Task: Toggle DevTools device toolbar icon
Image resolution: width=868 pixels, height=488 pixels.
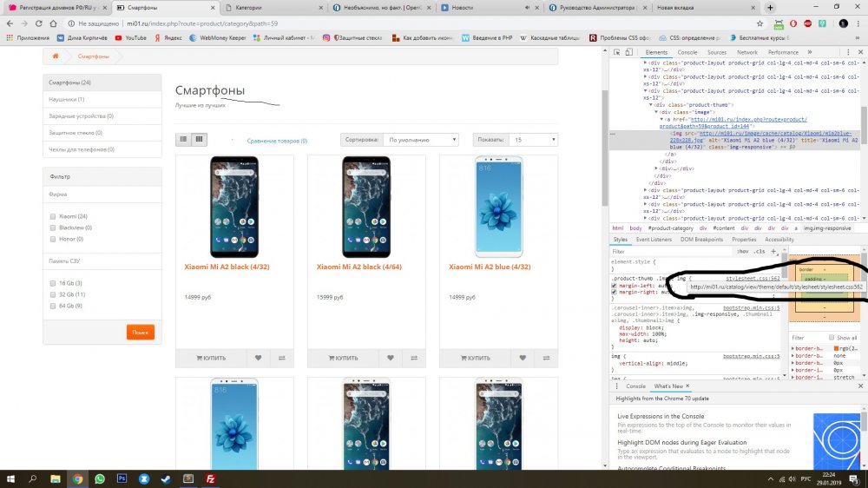Action: pos(628,52)
